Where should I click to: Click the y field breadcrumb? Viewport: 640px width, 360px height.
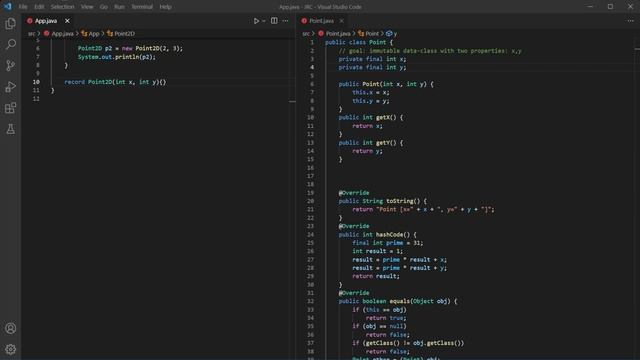(x=391, y=34)
